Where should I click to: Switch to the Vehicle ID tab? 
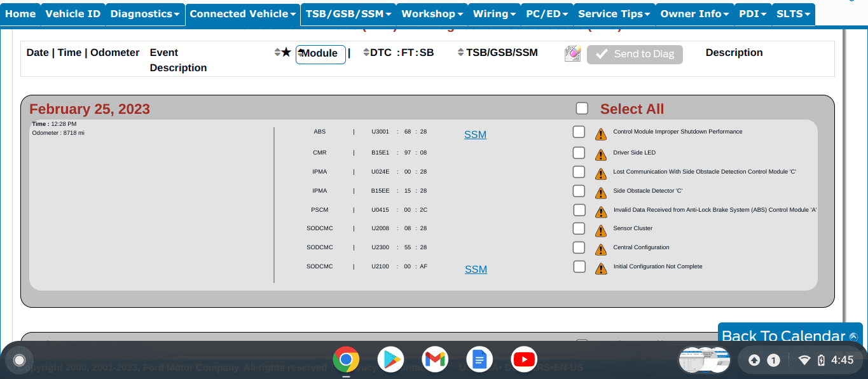coord(73,14)
